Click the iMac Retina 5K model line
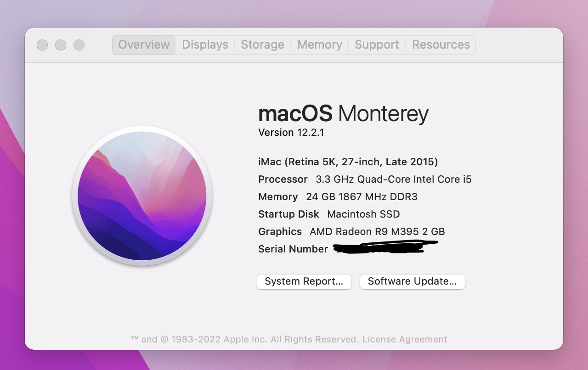The height and width of the screenshot is (370, 588). [348, 162]
